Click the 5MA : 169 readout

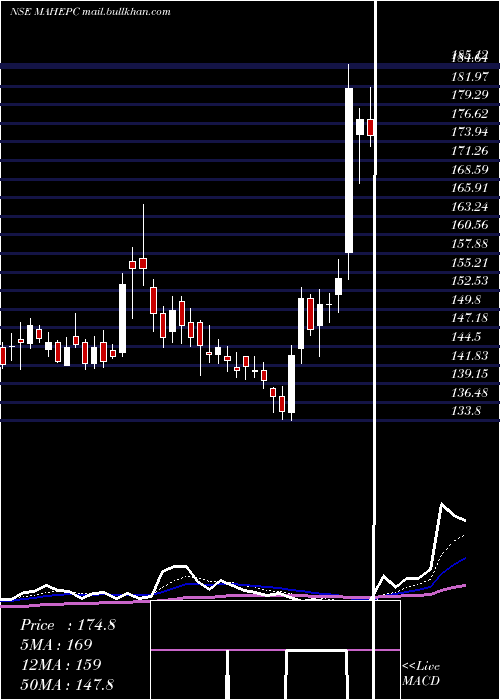56,645
